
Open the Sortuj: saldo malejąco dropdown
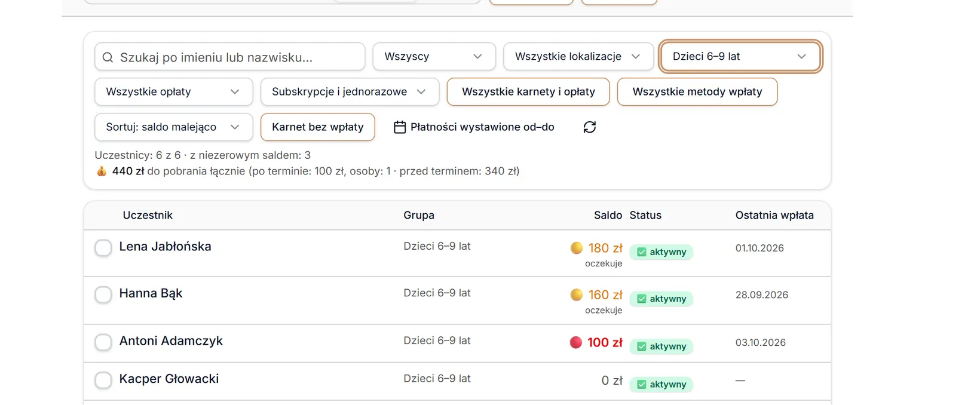tap(173, 127)
